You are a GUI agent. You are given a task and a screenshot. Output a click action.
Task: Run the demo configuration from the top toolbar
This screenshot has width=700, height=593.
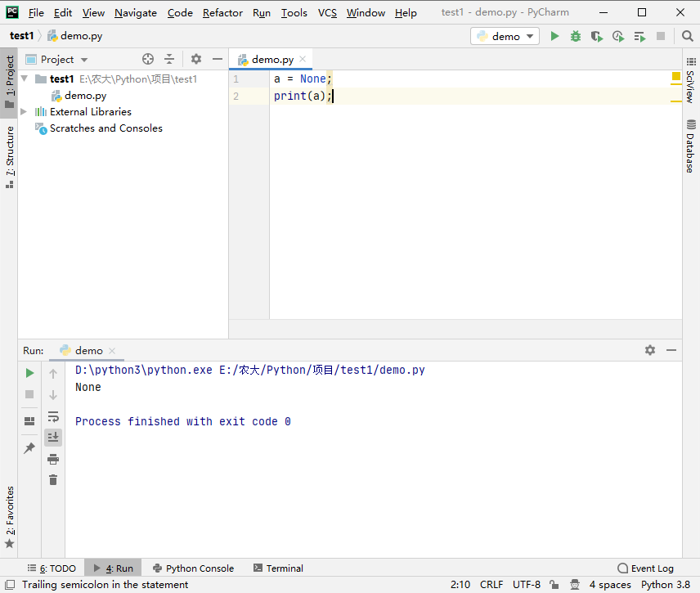555,36
